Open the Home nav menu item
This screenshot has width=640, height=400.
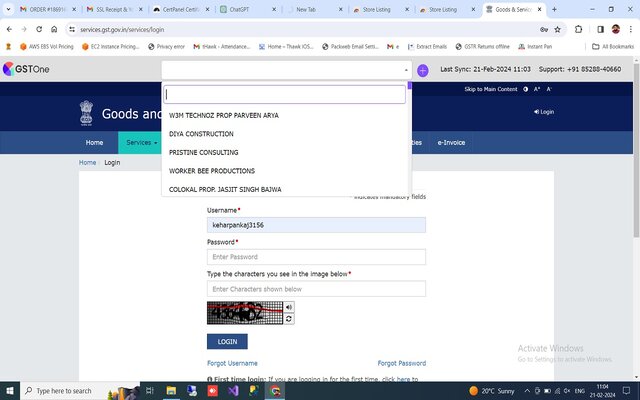pyautogui.click(x=94, y=142)
